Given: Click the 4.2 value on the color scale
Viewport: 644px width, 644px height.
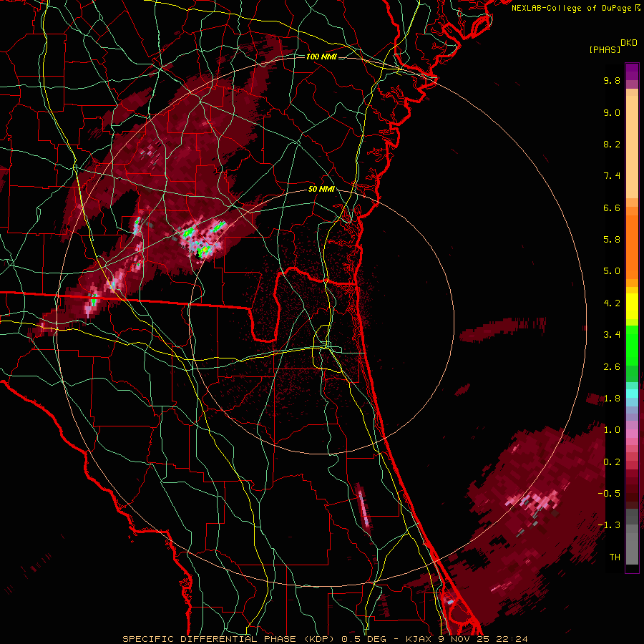Looking at the screenshot, I should pyautogui.click(x=612, y=303).
